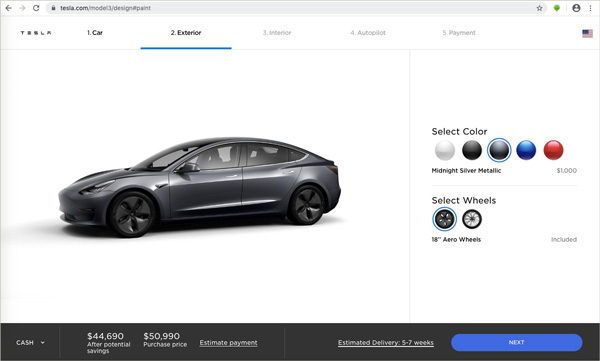
Task: Open the CASH payment type dropdown
Action: pyautogui.click(x=30, y=343)
